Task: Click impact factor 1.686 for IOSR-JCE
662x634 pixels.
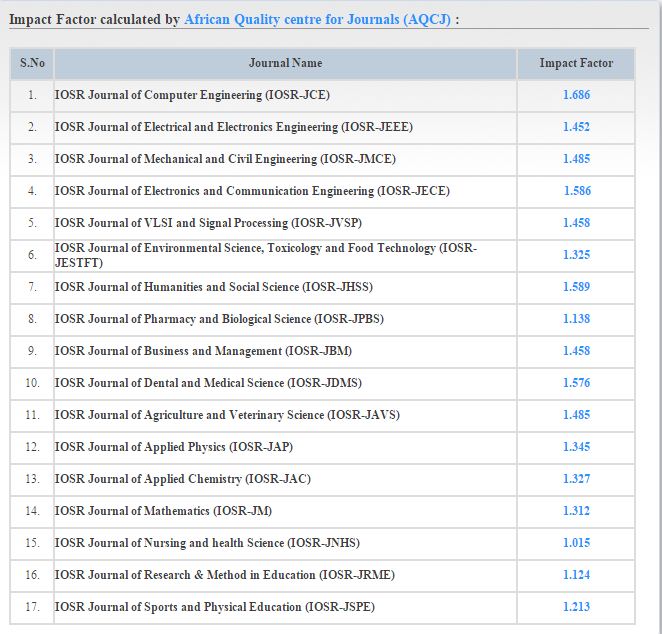Action: [x=576, y=95]
